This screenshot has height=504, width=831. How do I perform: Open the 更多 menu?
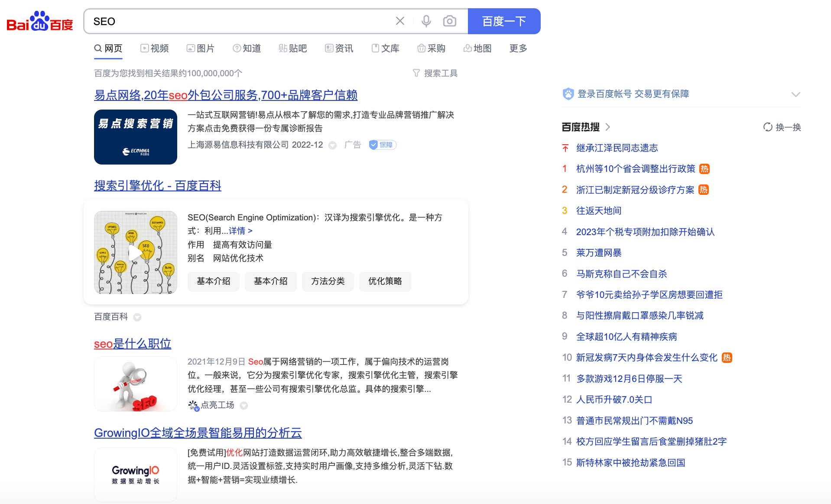pyautogui.click(x=518, y=48)
